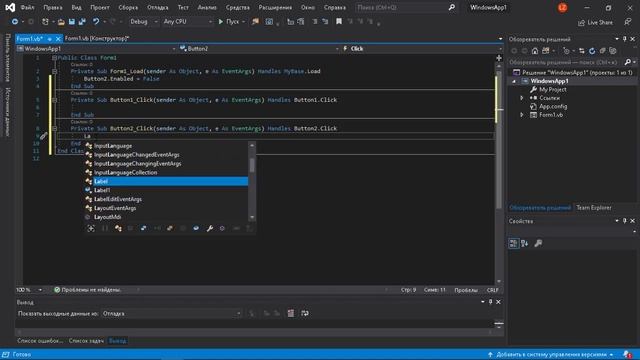The image size is (640, 360).
Task: Toggle the first target filter in IntelliSense bar
Action: point(91,228)
